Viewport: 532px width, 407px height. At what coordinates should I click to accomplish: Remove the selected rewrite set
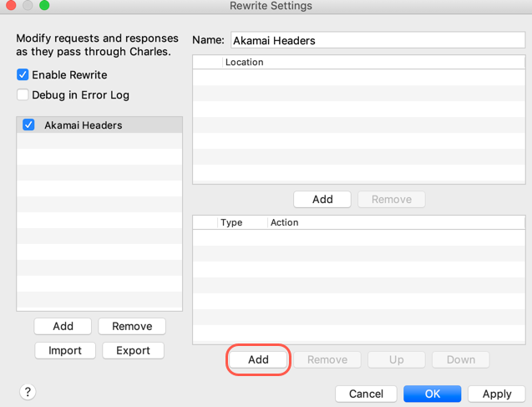pyautogui.click(x=132, y=326)
